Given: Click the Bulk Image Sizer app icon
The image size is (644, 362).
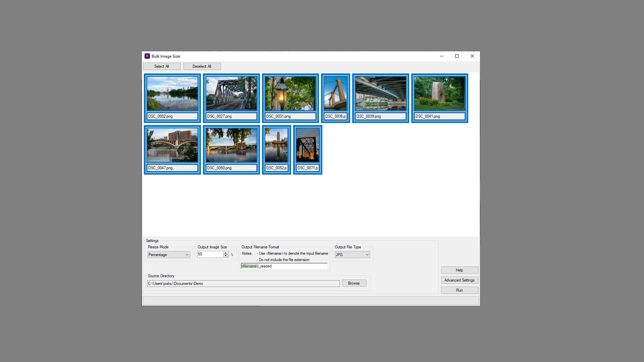Looking at the screenshot, I should (147, 56).
